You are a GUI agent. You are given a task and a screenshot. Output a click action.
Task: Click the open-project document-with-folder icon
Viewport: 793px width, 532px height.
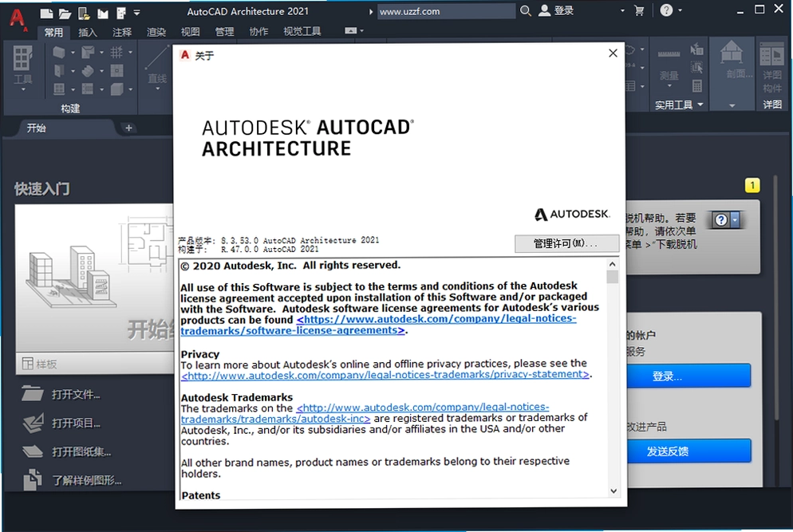coord(84,13)
